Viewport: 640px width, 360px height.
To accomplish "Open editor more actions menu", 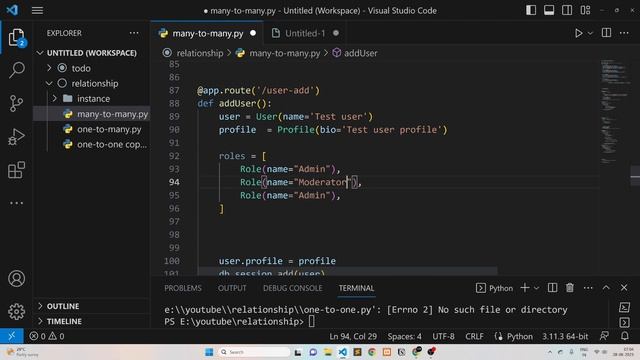I will pos(624,33).
